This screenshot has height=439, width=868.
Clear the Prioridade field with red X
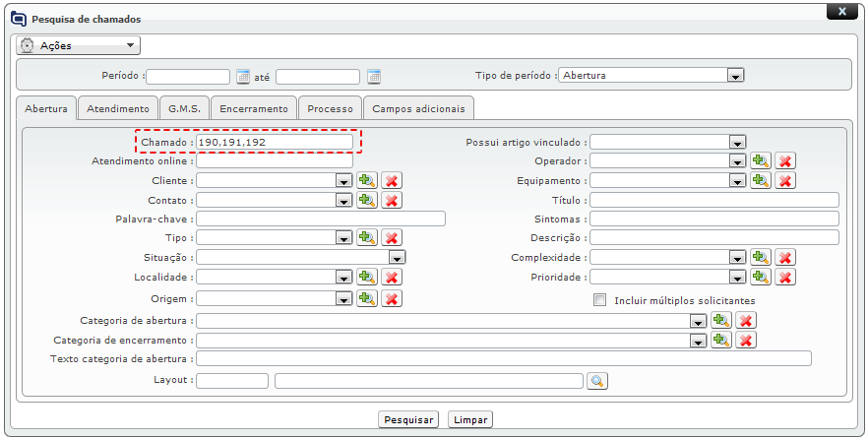(x=785, y=277)
